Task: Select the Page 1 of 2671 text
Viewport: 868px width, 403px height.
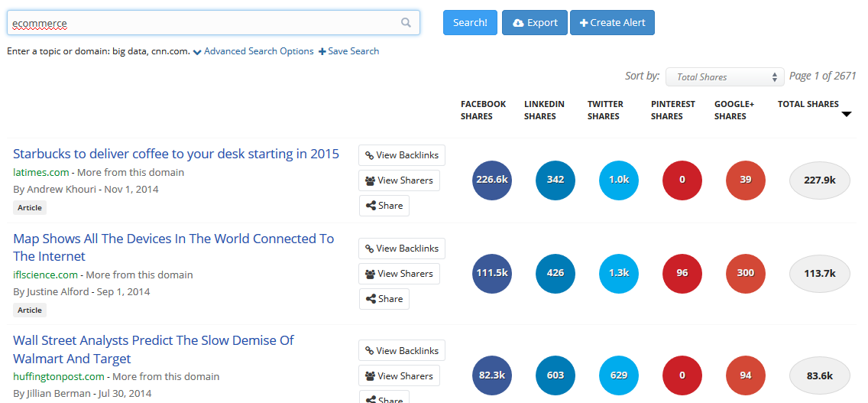Action: tap(823, 76)
